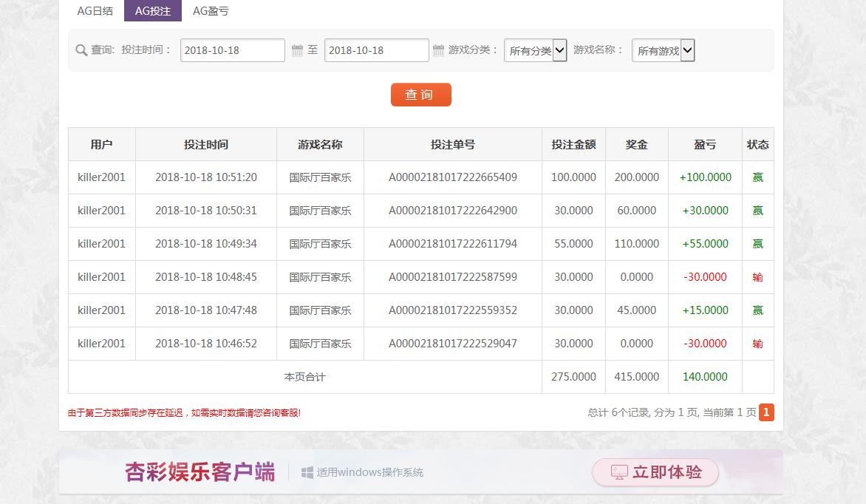
Task: Switch to the AG日结 tab
Action: [x=95, y=11]
